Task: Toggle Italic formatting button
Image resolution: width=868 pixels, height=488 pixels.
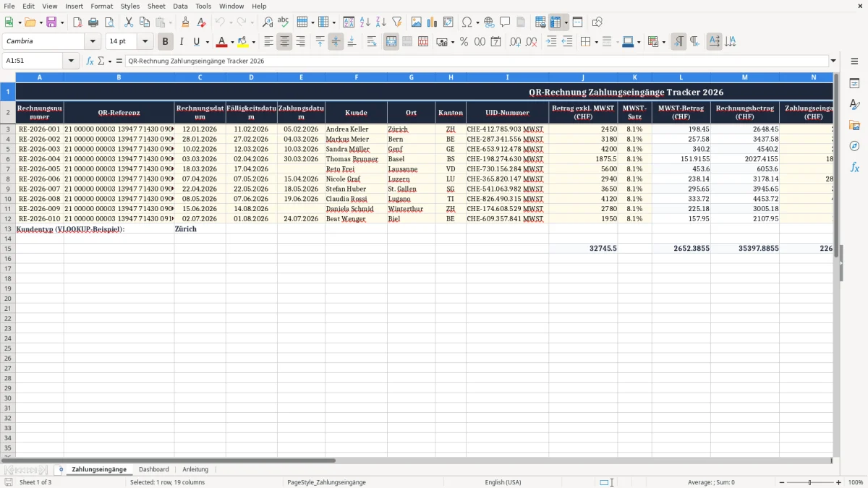Action: (182, 42)
